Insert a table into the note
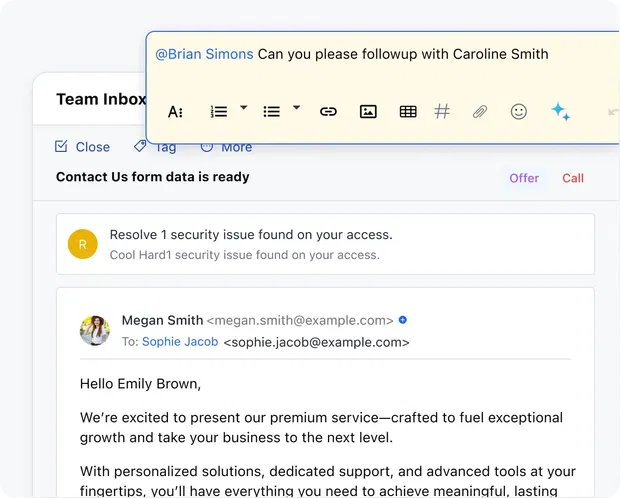 tap(408, 112)
